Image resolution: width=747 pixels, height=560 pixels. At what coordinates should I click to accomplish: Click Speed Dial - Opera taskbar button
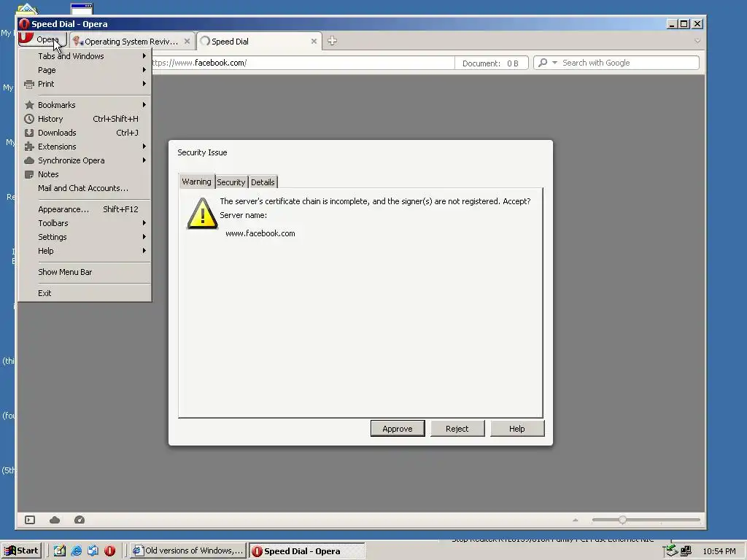point(307,551)
